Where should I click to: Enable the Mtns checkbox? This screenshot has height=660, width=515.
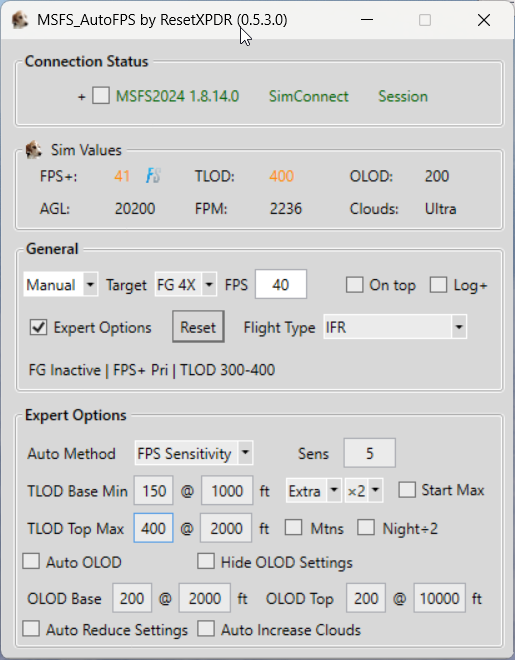pos(293,527)
